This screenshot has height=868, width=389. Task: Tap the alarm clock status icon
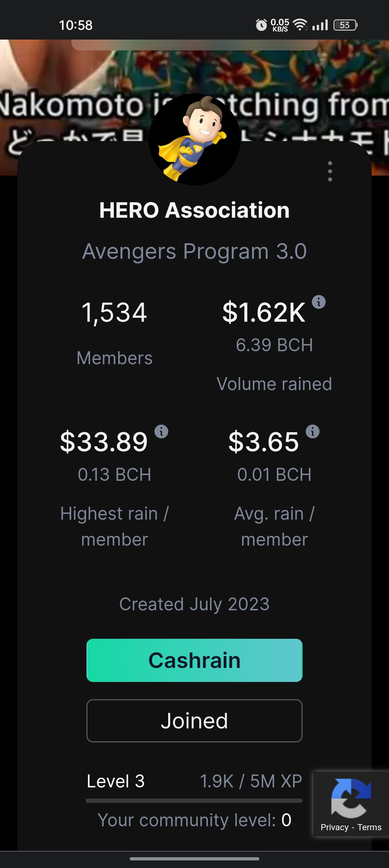tap(261, 25)
